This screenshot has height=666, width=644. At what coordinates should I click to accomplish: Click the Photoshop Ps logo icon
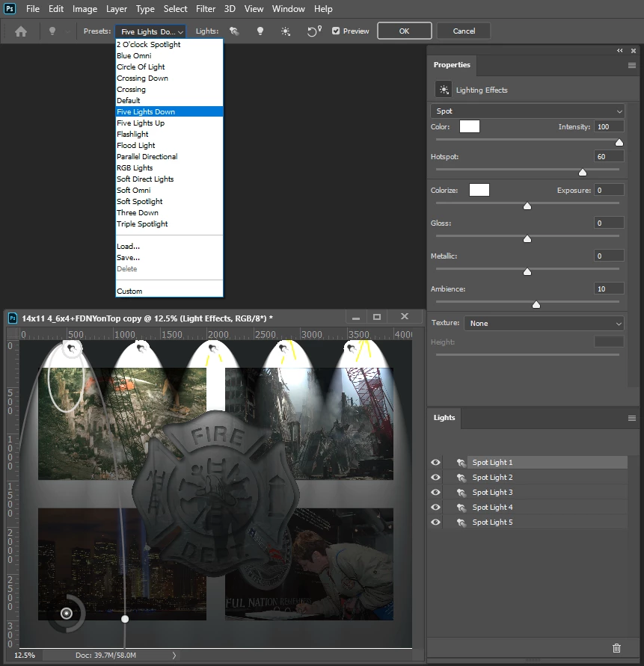pyautogui.click(x=10, y=8)
